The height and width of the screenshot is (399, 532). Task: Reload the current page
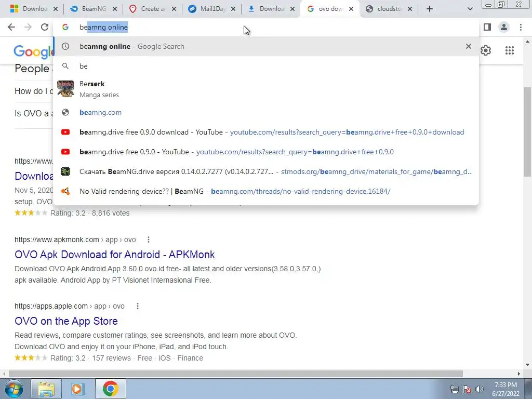coord(45,27)
